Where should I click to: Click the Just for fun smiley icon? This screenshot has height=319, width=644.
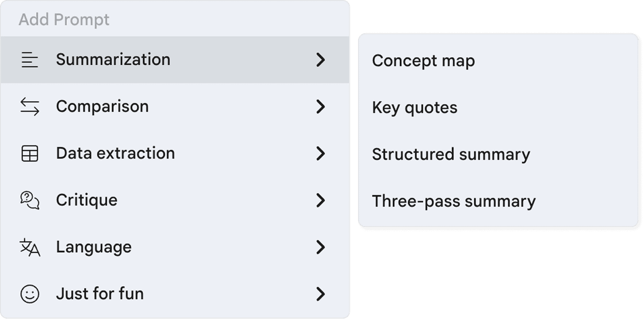tap(30, 294)
